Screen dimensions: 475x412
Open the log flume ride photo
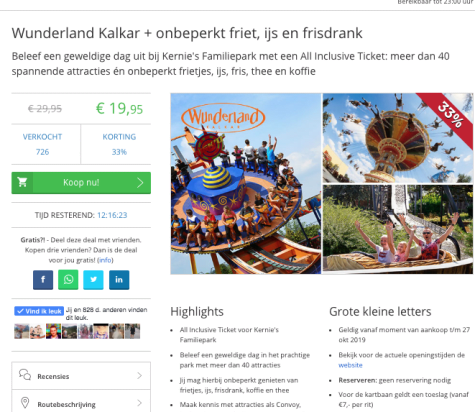(398, 229)
